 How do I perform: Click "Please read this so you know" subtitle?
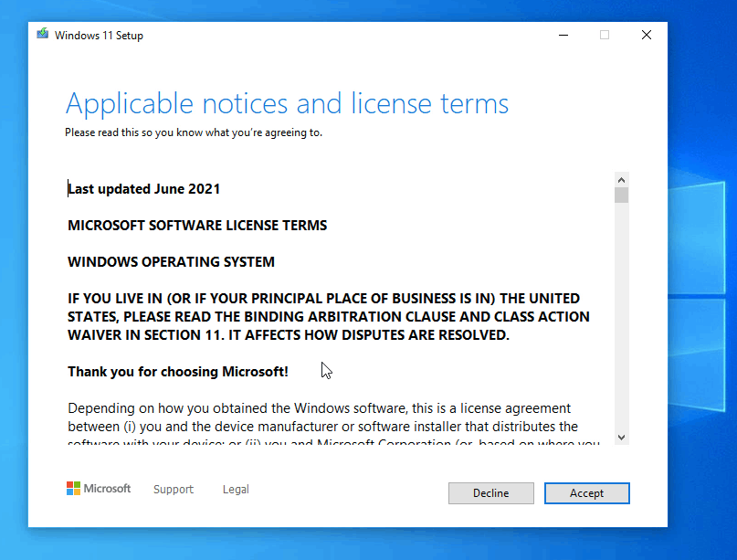[x=194, y=132]
